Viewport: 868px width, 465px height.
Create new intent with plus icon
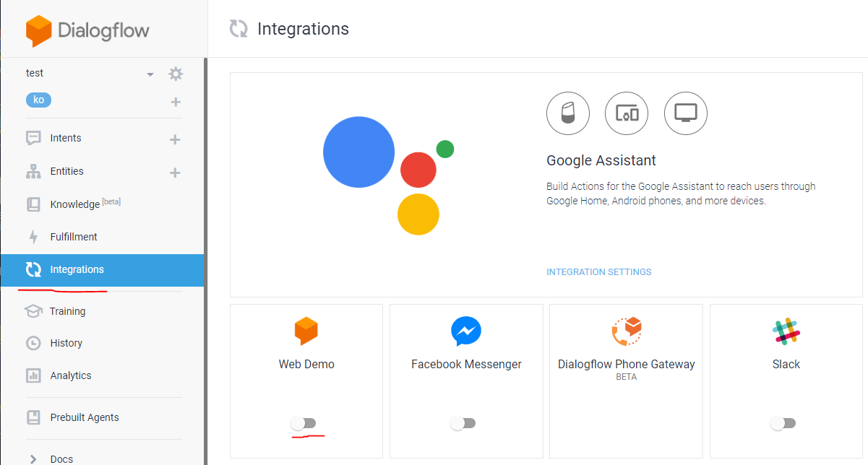point(175,139)
